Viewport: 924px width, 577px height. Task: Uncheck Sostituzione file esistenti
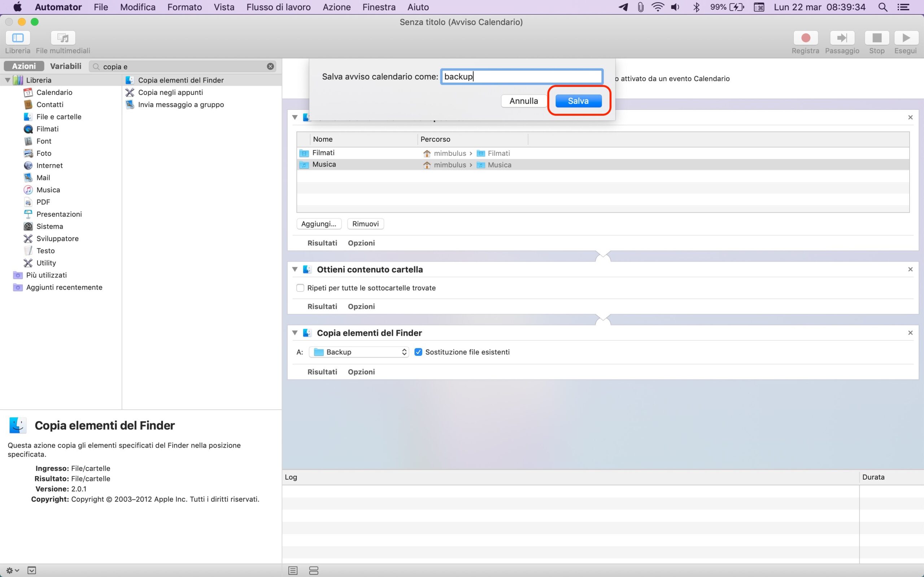(x=418, y=352)
